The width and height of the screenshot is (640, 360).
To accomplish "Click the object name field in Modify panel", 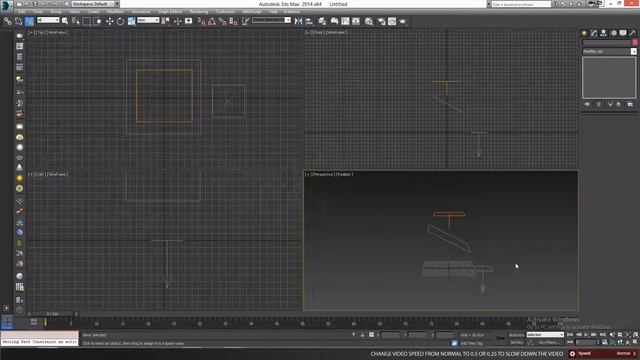I will pos(607,42).
